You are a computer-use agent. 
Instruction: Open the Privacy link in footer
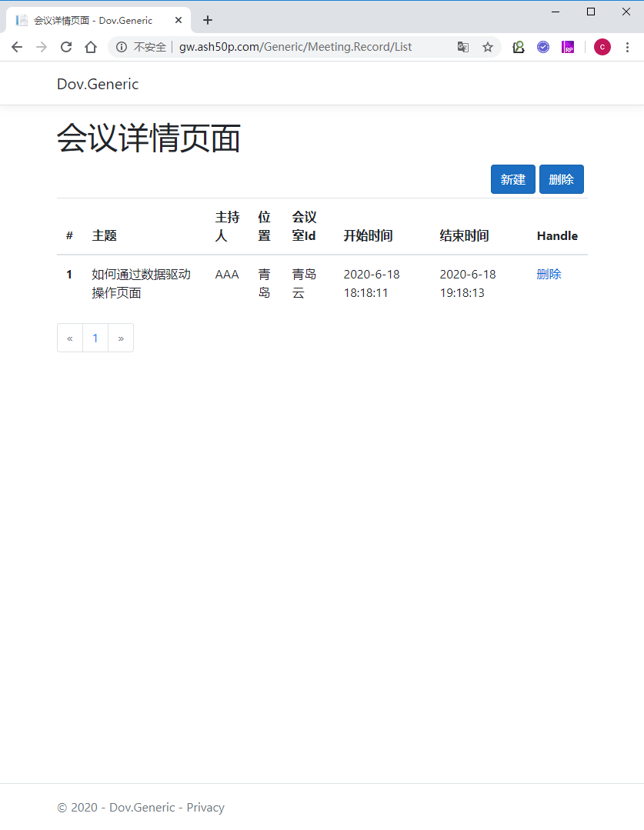click(x=205, y=807)
